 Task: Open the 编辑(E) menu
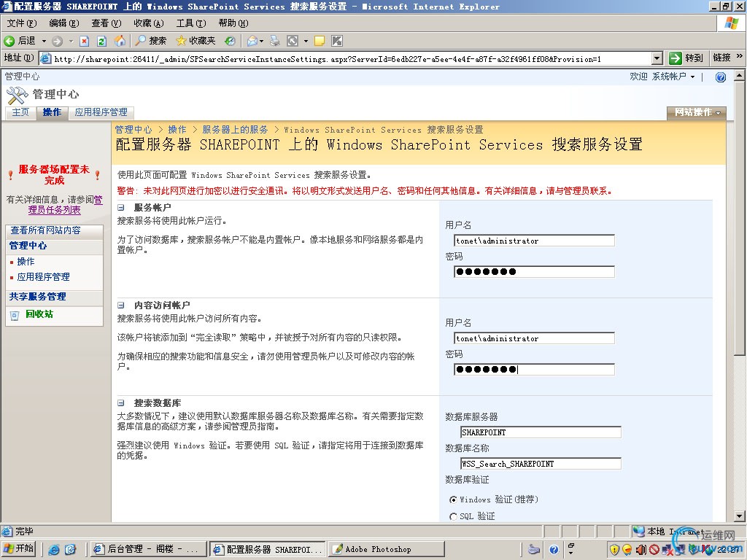coord(64,23)
